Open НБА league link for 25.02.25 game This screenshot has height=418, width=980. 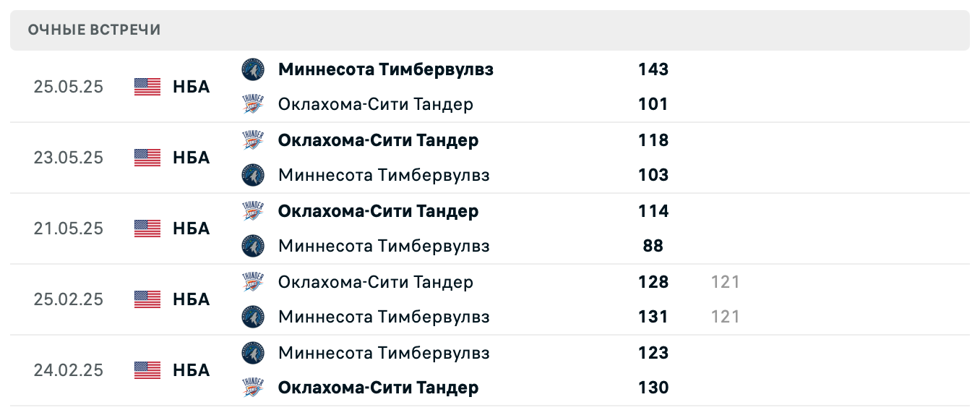pos(191,299)
